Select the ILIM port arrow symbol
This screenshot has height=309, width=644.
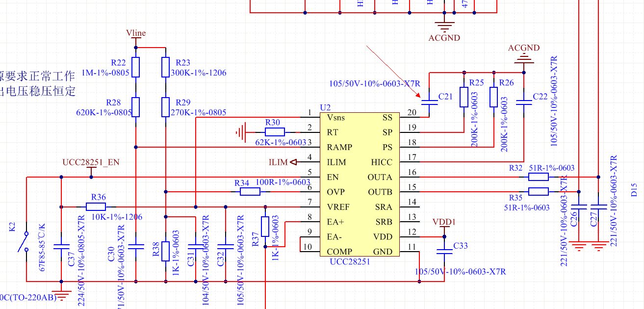pos(293,162)
